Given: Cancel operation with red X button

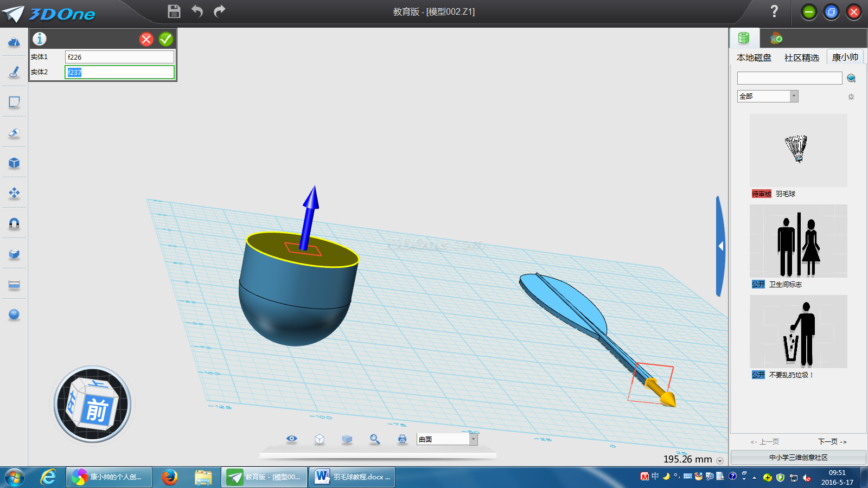Looking at the screenshot, I should coord(146,39).
